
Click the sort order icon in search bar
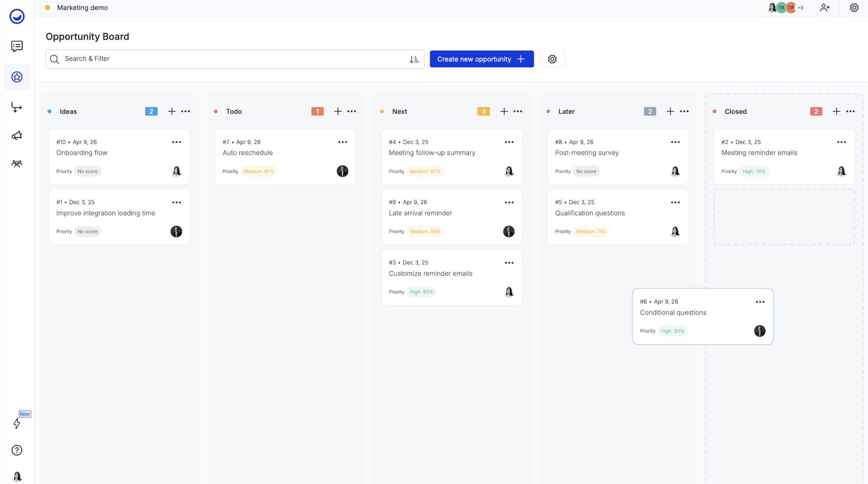tap(414, 59)
